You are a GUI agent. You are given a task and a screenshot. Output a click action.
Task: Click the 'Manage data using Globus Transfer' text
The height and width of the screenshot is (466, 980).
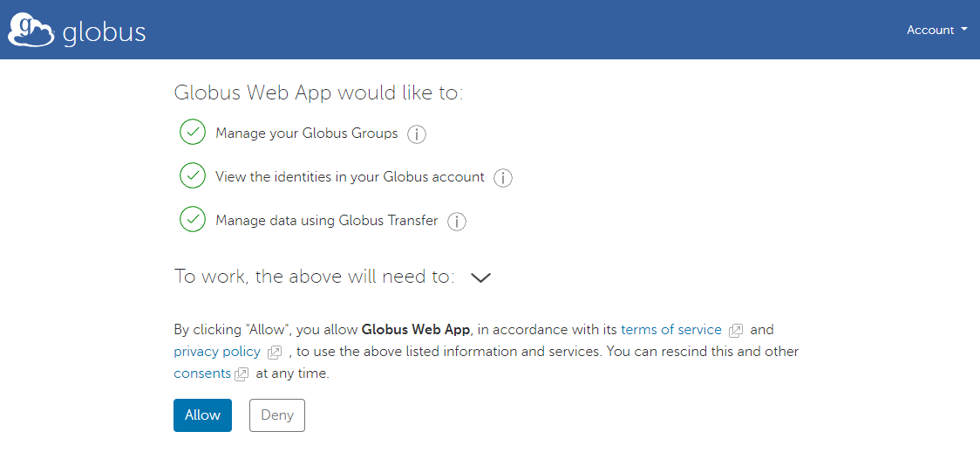pos(326,221)
